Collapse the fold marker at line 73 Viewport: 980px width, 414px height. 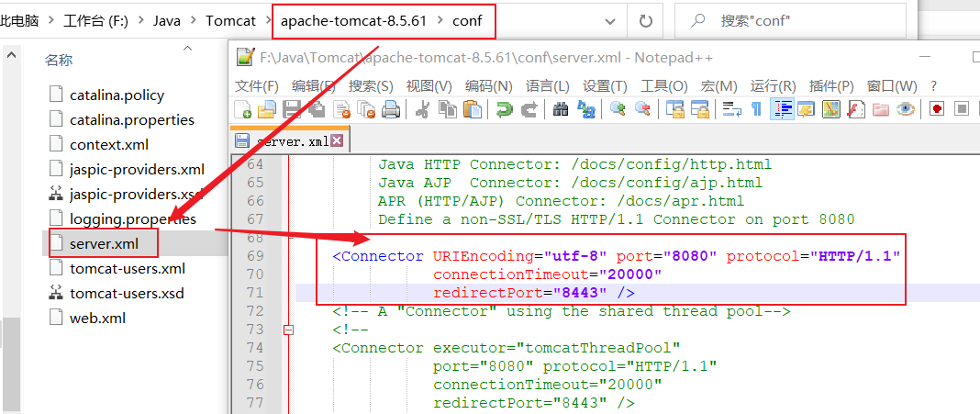point(289,330)
